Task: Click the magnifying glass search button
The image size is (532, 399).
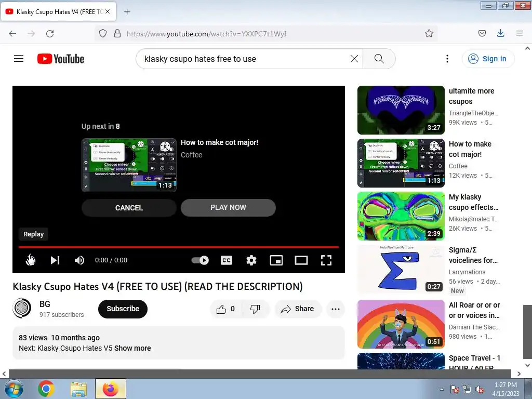Action: pyautogui.click(x=379, y=59)
